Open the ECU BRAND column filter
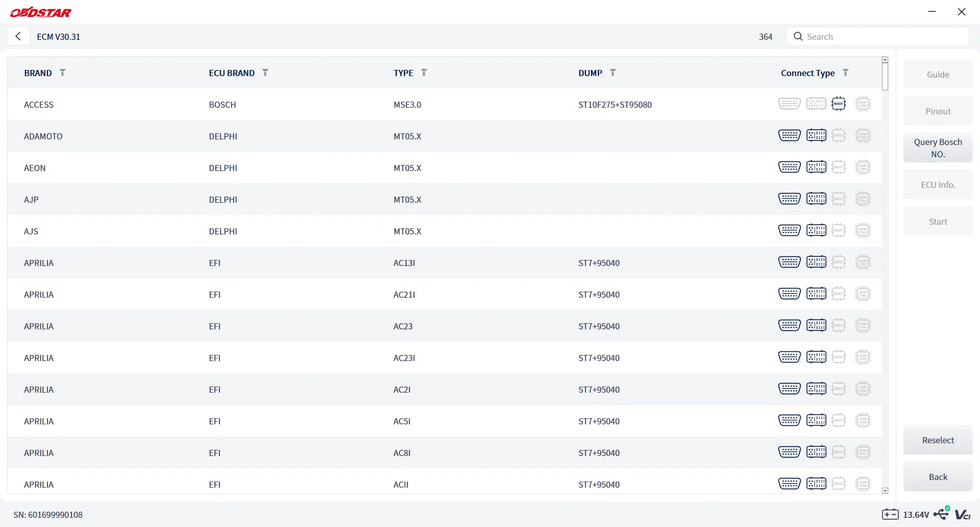Screen dimensions: 980x527 (x=265, y=73)
